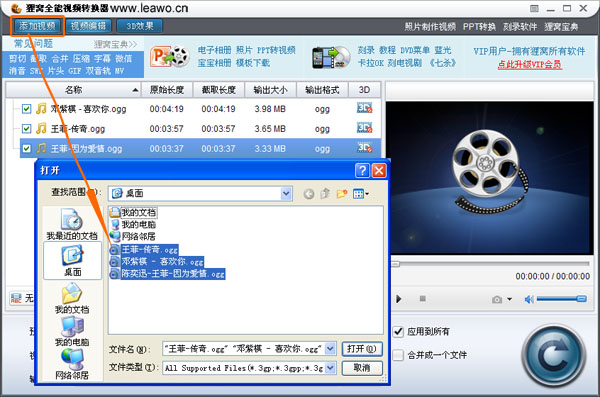Image resolution: width=600 pixels, height=397 pixels.
Task: Click the 输出格式 column header
Action: click(x=322, y=90)
